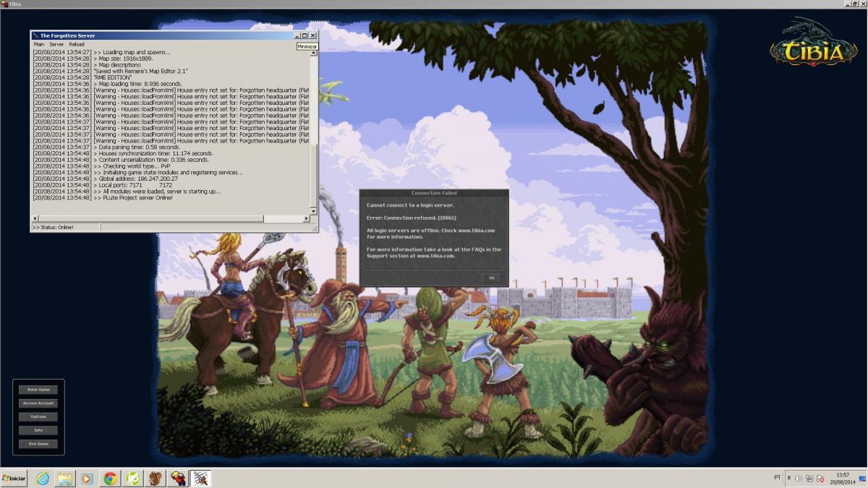The height and width of the screenshot is (488, 868).
Task: Open Google Chrome from the taskbar
Action: click(110, 479)
